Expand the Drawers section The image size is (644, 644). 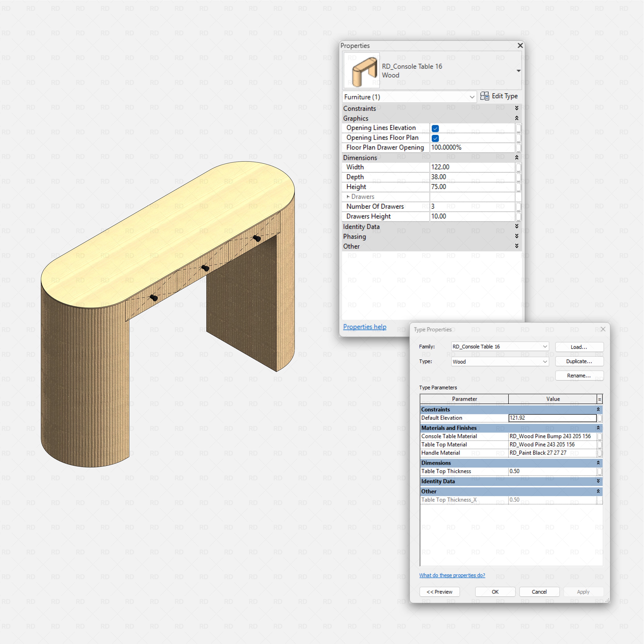(349, 197)
